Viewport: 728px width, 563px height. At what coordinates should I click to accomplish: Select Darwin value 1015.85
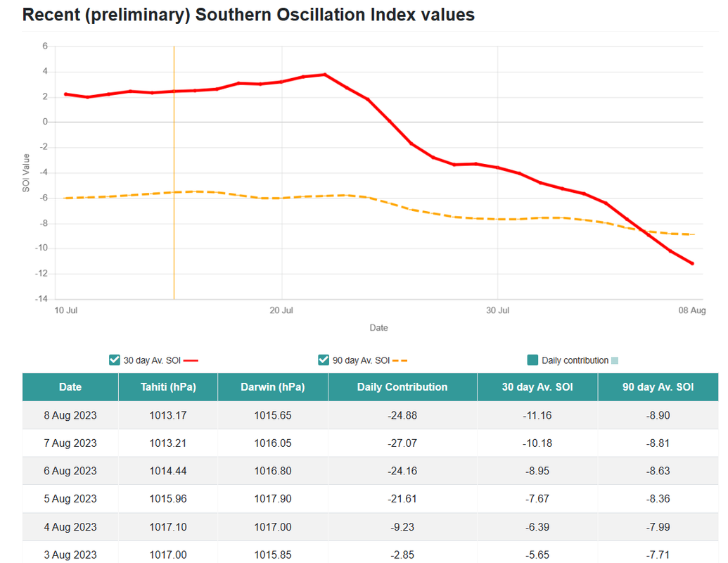pyautogui.click(x=272, y=555)
